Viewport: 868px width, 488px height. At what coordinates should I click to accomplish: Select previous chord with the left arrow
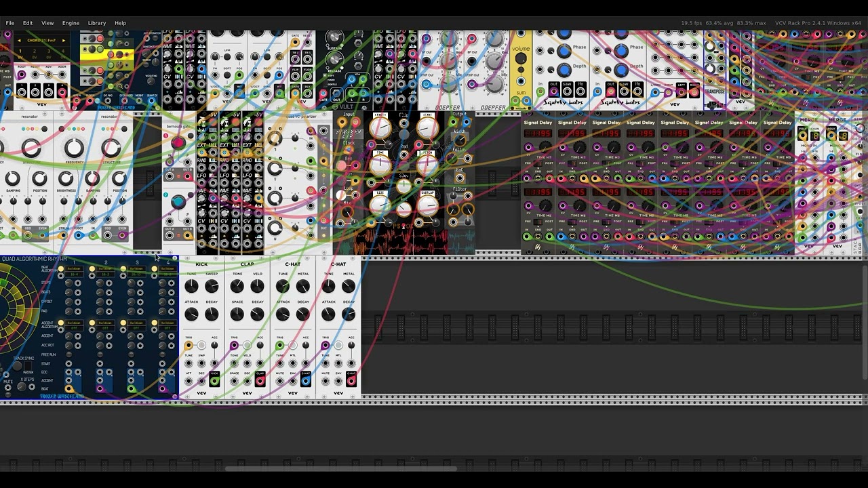19,41
